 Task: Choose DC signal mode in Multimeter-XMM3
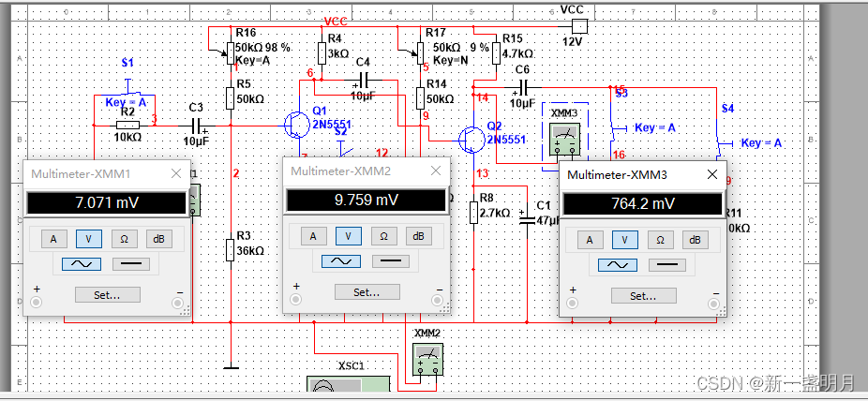(667, 265)
